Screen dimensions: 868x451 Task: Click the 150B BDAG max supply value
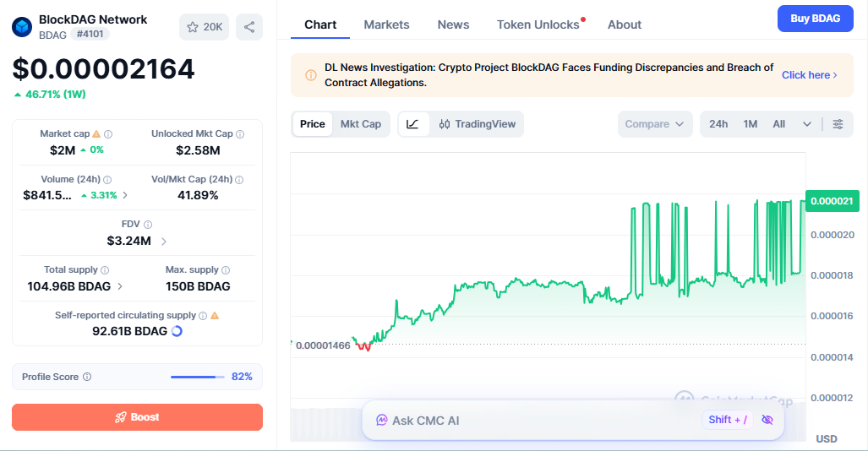click(198, 286)
